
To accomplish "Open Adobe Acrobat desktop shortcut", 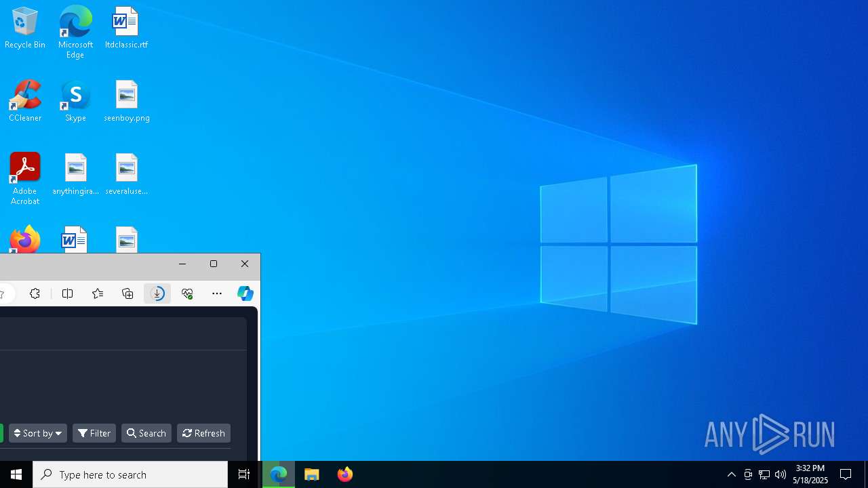I will [x=25, y=179].
